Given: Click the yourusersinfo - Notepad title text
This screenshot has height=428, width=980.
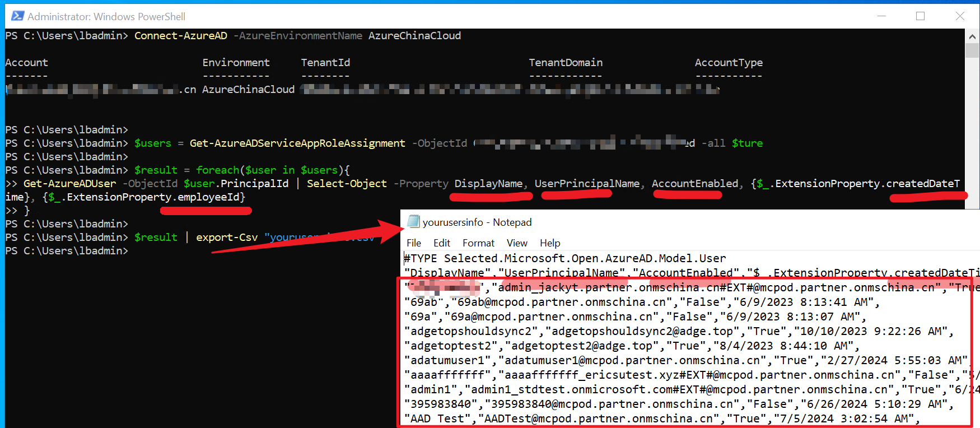Looking at the screenshot, I should click(x=477, y=222).
